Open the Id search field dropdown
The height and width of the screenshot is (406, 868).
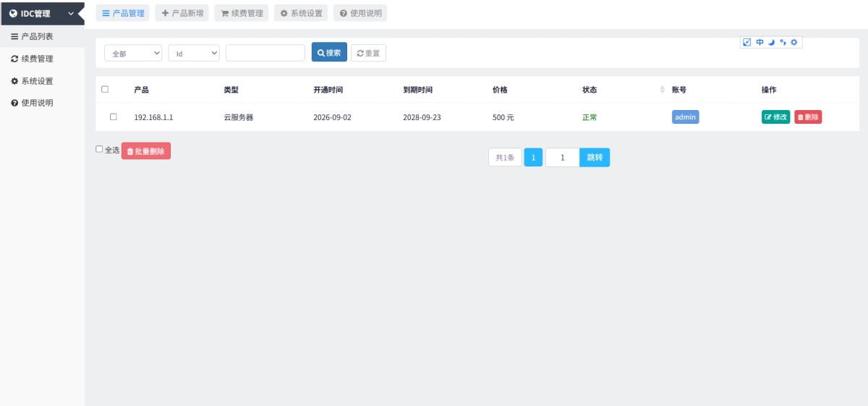(194, 53)
